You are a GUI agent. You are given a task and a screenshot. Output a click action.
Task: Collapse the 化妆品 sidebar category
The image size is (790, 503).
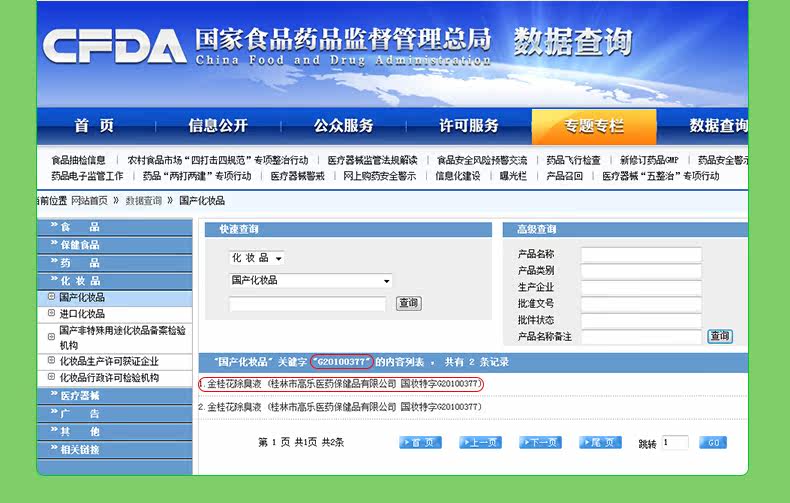(x=115, y=281)
